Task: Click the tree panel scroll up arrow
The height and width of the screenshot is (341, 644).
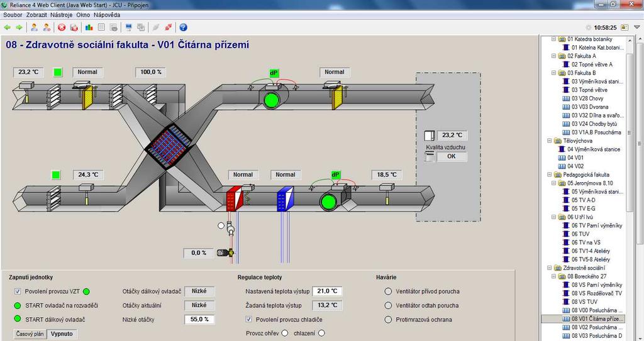Action: pos(629,40)
